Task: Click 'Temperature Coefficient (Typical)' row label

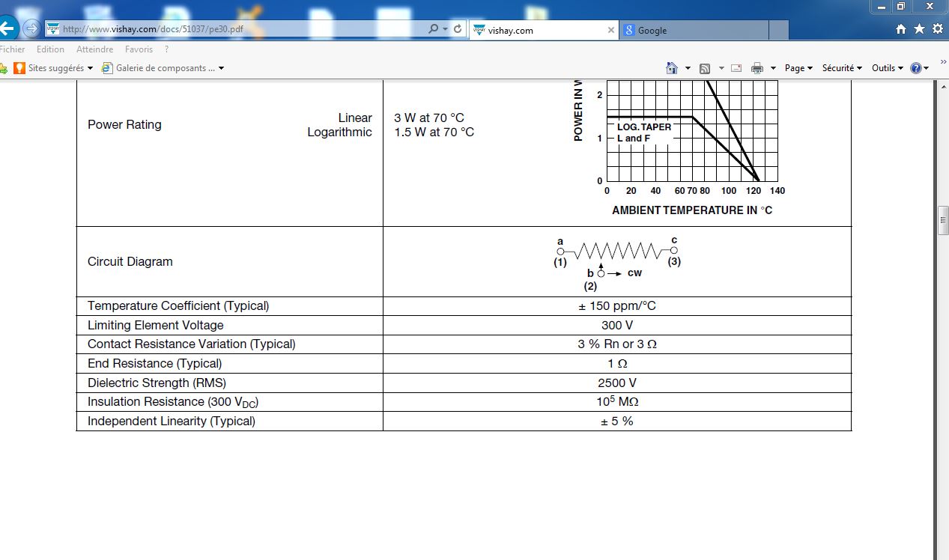Action: [178, 305]
